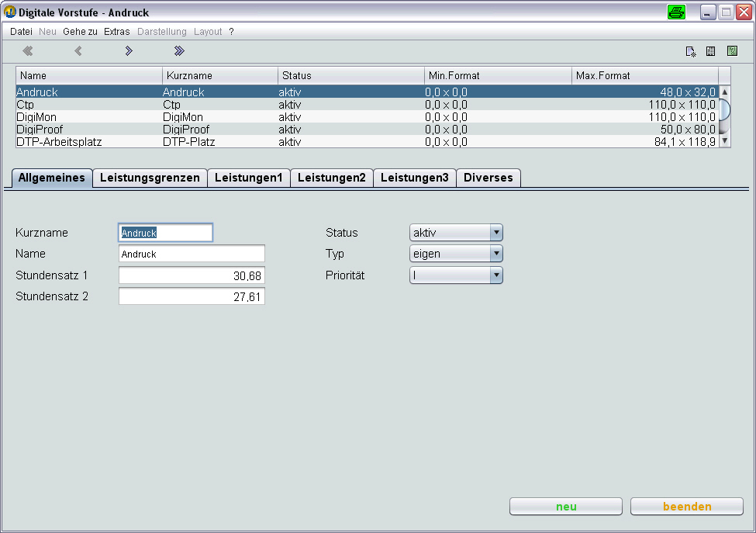Jump to the first record with double-left arrows
This screenshot has width=756, height=533.
[28, 50]
